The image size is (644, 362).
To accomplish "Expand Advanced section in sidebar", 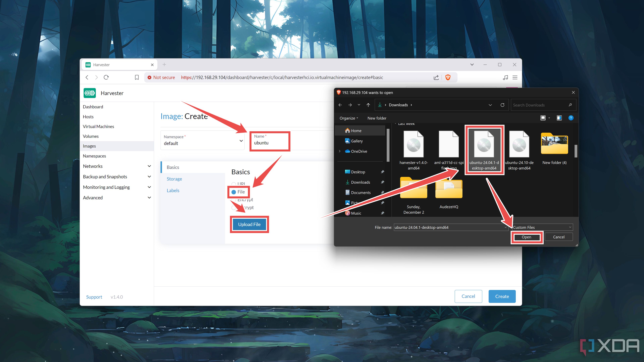I will pyautogui.click(x=149, y=198).
